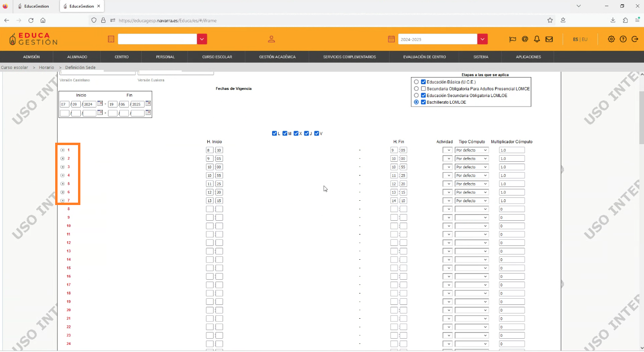Open the APLICACIONES menu
Screen dimensions: 644x352
(x=528, y=57)
